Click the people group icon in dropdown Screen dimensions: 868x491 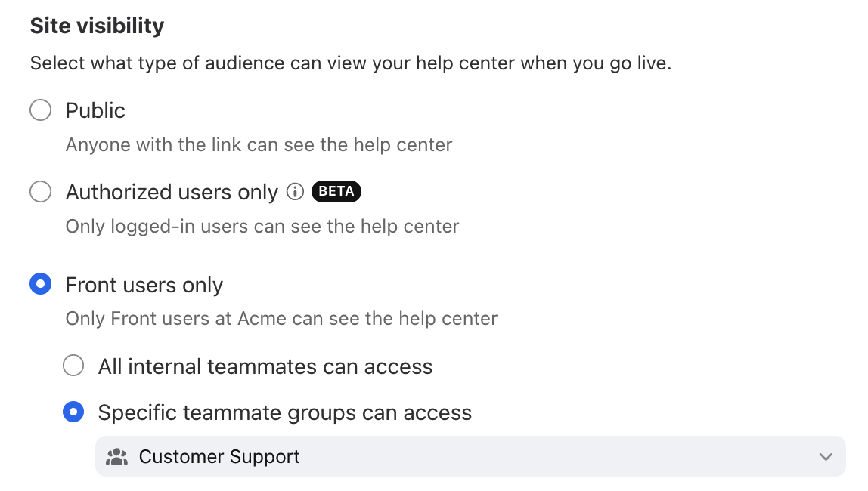click(x=116, y=457)
